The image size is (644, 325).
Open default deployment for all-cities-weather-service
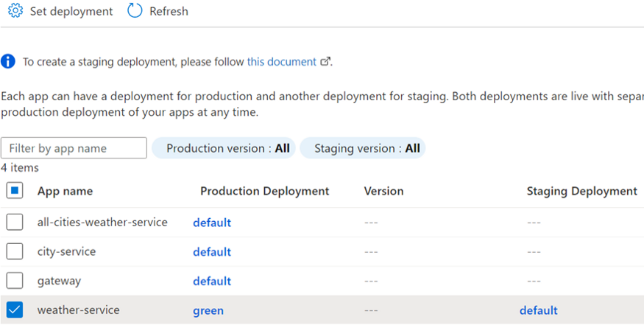[x=212, y=223]
